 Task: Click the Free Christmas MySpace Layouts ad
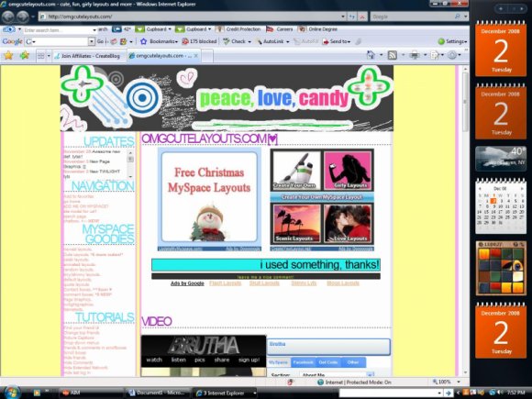tap(209, 197)
